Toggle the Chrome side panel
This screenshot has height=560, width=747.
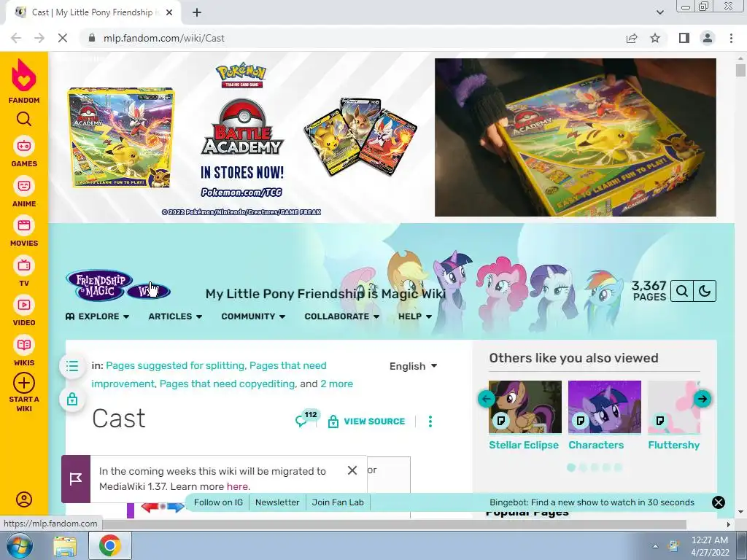[684, 38]
